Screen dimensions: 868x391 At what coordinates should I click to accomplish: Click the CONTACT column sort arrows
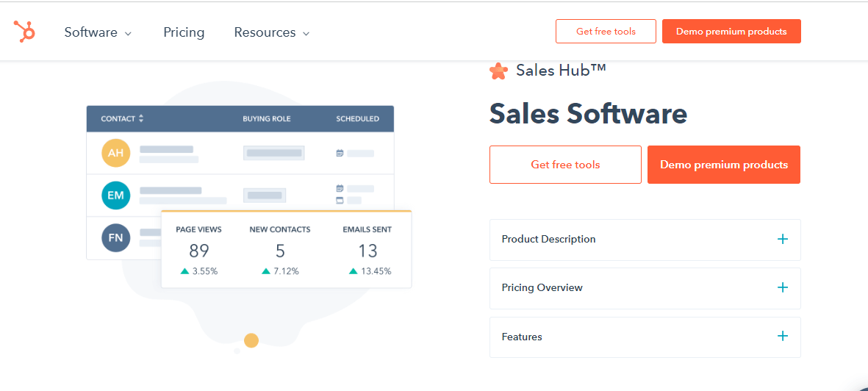(141, 118)
